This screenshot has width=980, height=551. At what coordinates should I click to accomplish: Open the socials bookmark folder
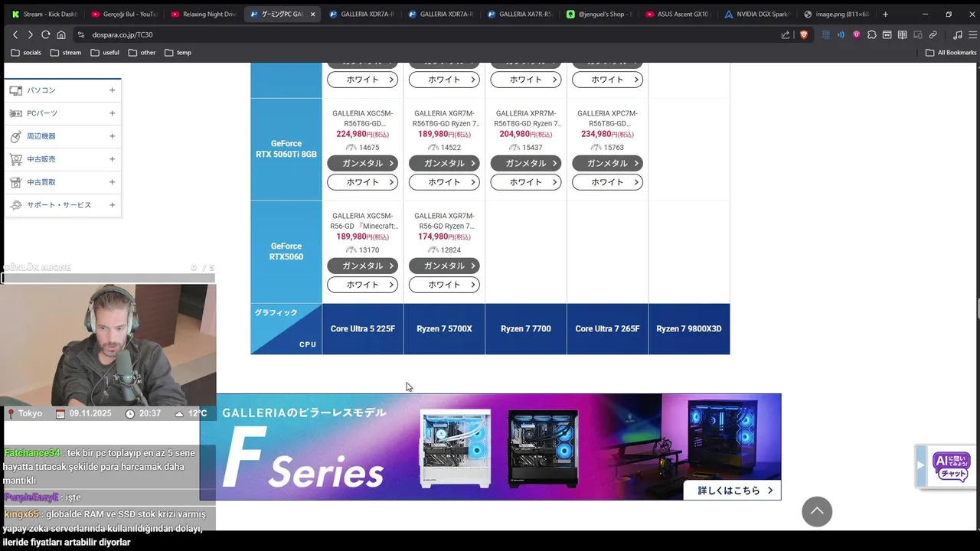[x=26, y=53]
